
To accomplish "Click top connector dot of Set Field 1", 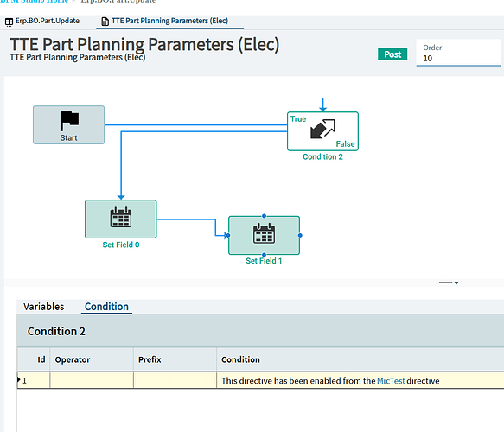I will click(264, 216).
